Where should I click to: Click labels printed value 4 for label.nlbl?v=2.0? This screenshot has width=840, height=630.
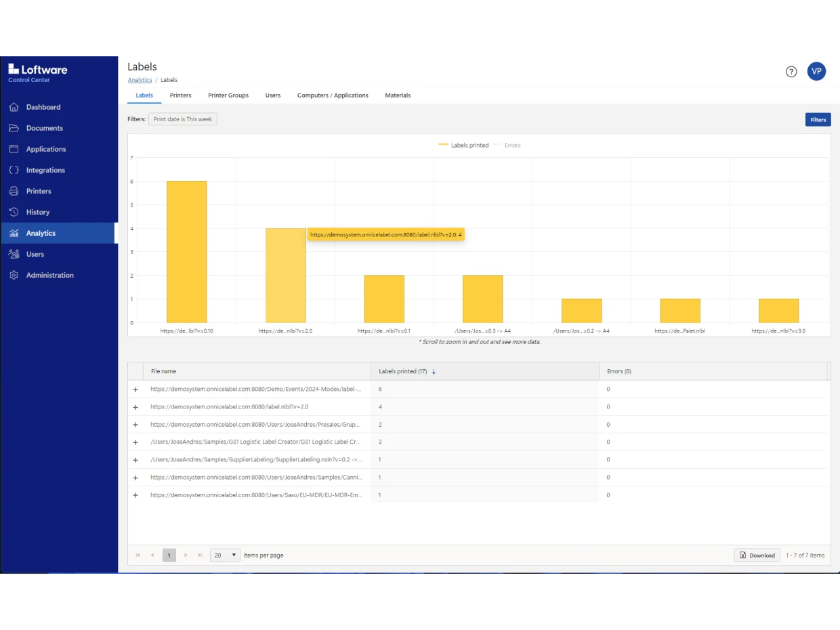click(380, 407)
